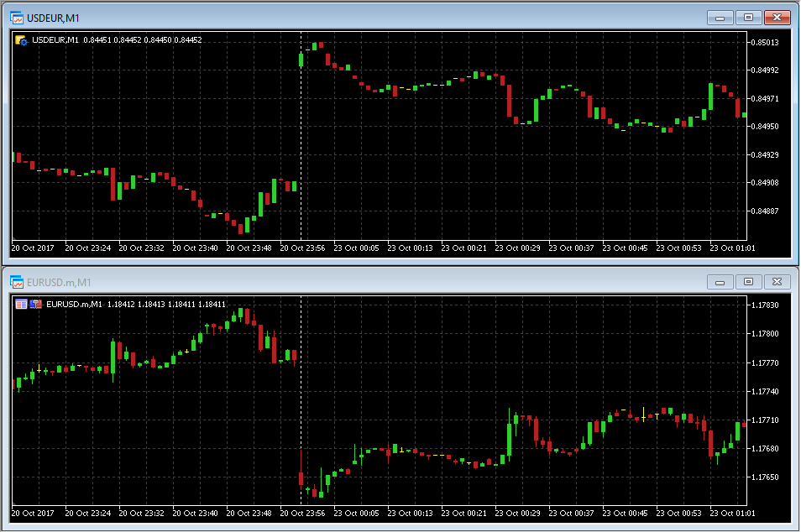Click the 0.84950 price label
Image resolution: width=801 pixels, height=532 pixels.
(764, 126)
